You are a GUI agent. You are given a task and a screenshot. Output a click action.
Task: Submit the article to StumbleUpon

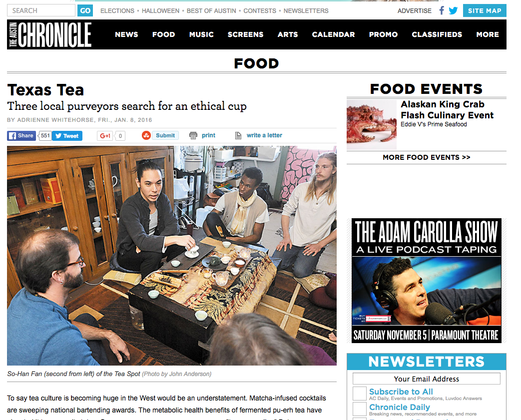pos(160,135)
